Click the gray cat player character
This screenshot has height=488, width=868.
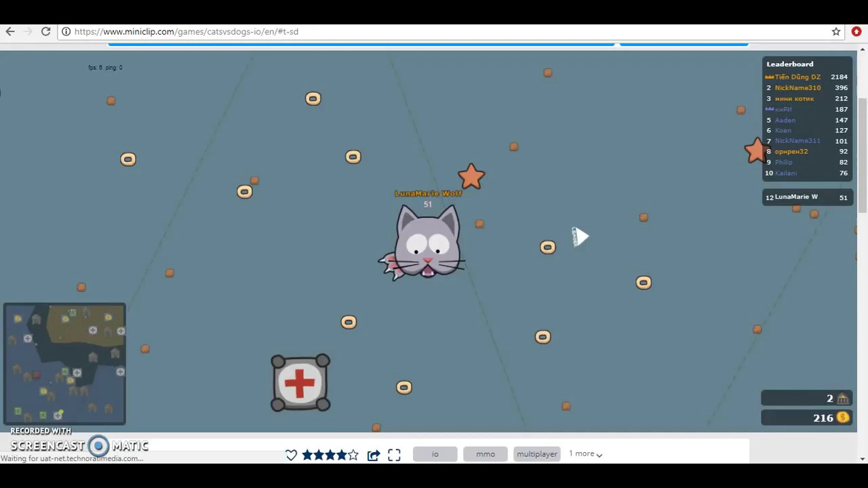(427, 241)
